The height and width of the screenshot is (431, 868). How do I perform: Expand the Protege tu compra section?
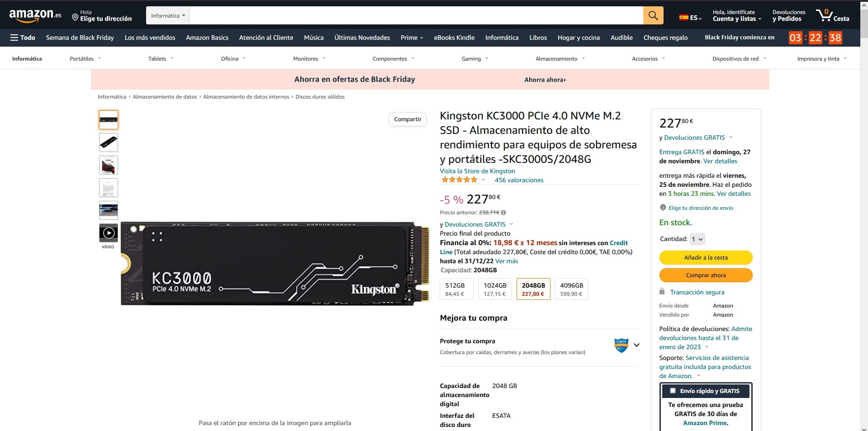point(636,345)
